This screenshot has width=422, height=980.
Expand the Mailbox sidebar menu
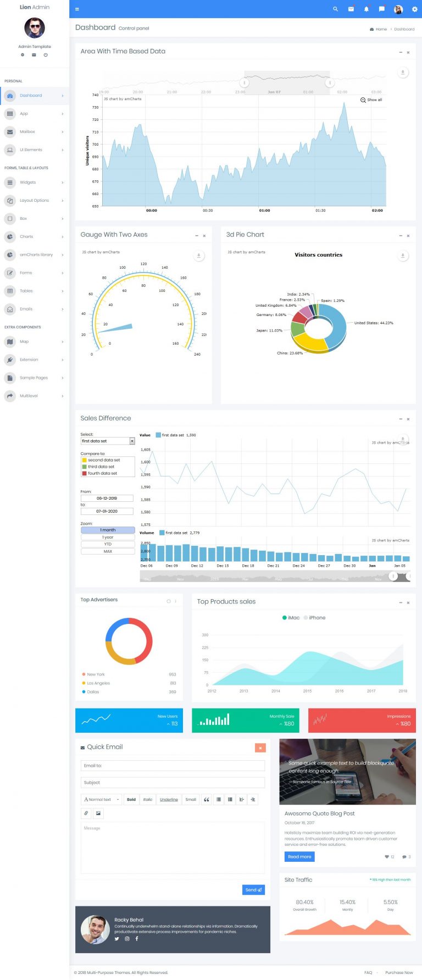pyautogui.click(x=35, y=132)
